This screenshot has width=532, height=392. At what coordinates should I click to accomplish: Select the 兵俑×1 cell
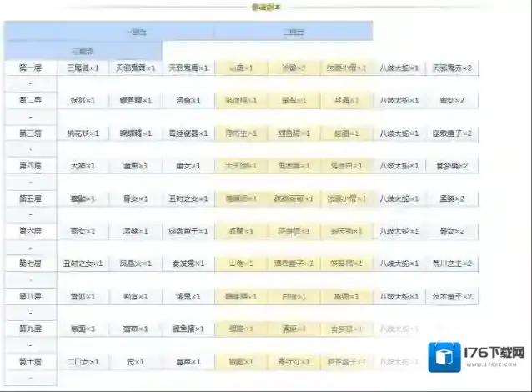[x=346, y=100]
